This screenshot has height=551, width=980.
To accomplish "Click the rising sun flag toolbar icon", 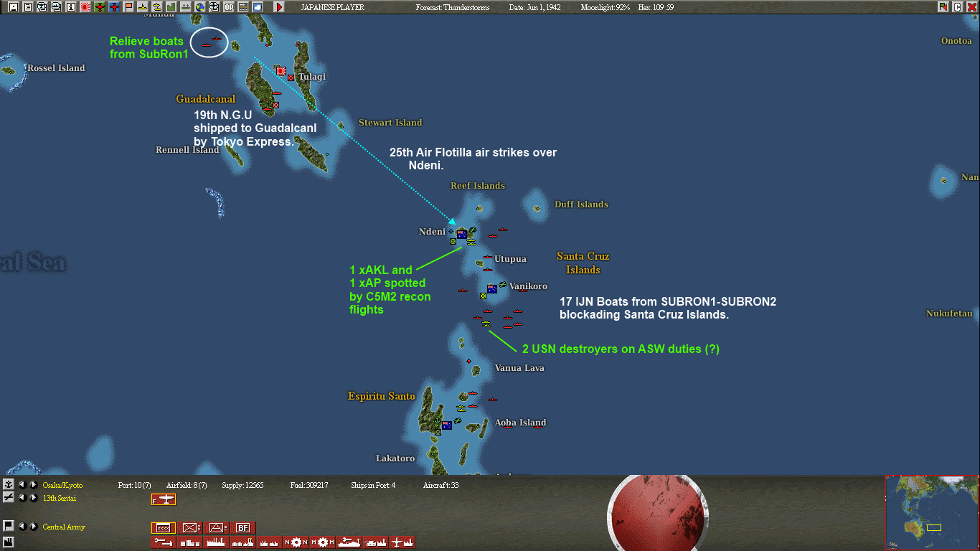I will (85, 7).
